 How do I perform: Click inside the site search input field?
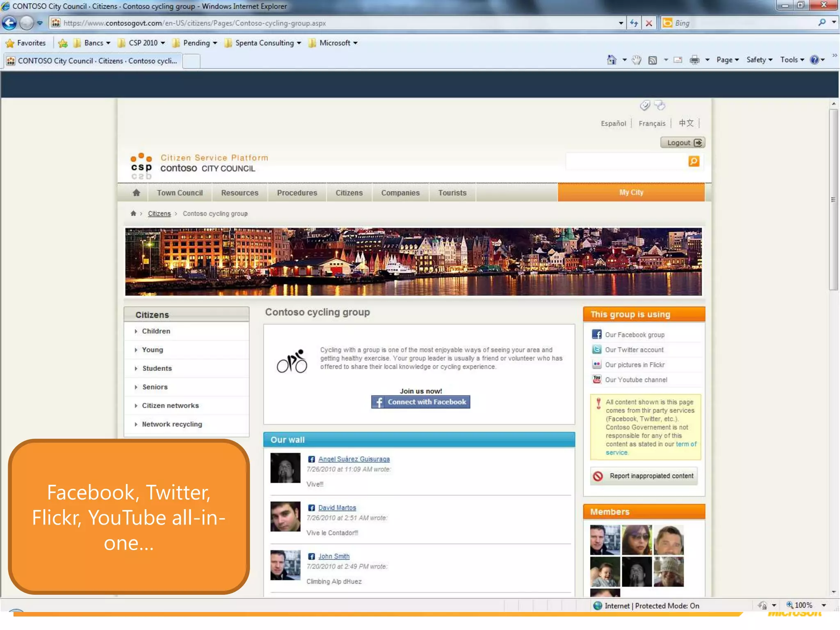626,161
